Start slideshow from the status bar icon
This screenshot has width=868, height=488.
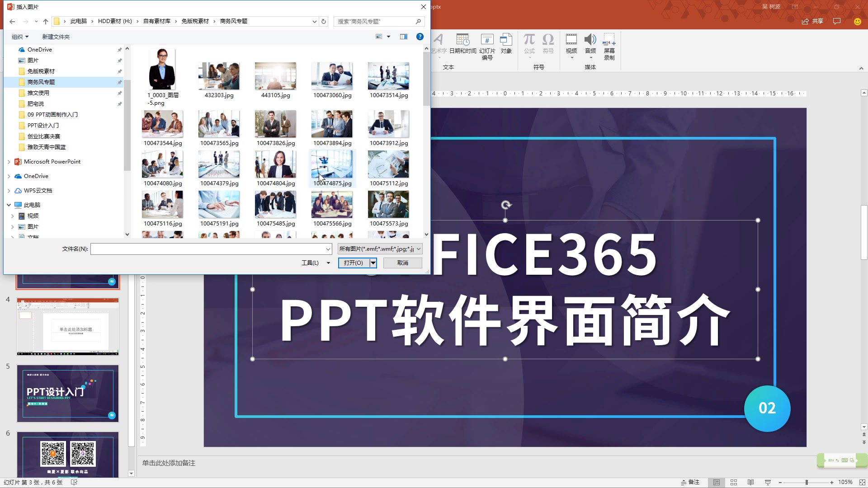pyautogui.click(x=768, y=482)
